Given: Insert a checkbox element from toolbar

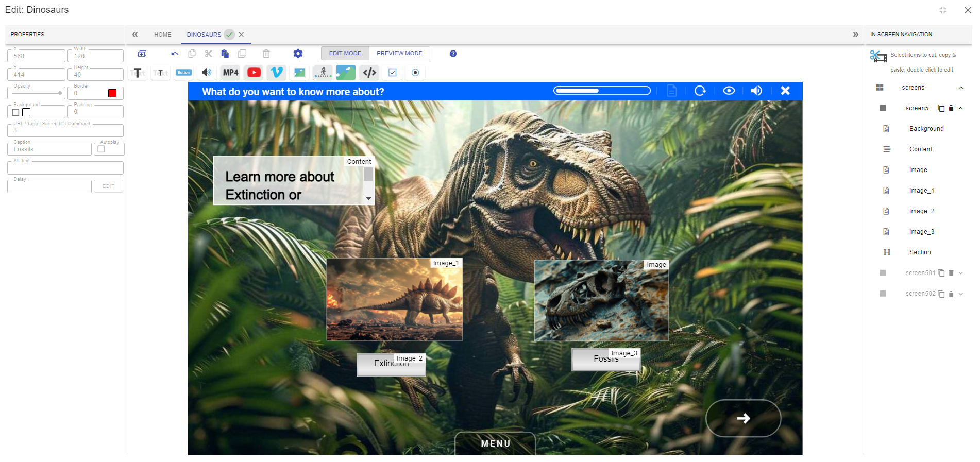Looking at the screenshot, I should (x=393, y=73).
